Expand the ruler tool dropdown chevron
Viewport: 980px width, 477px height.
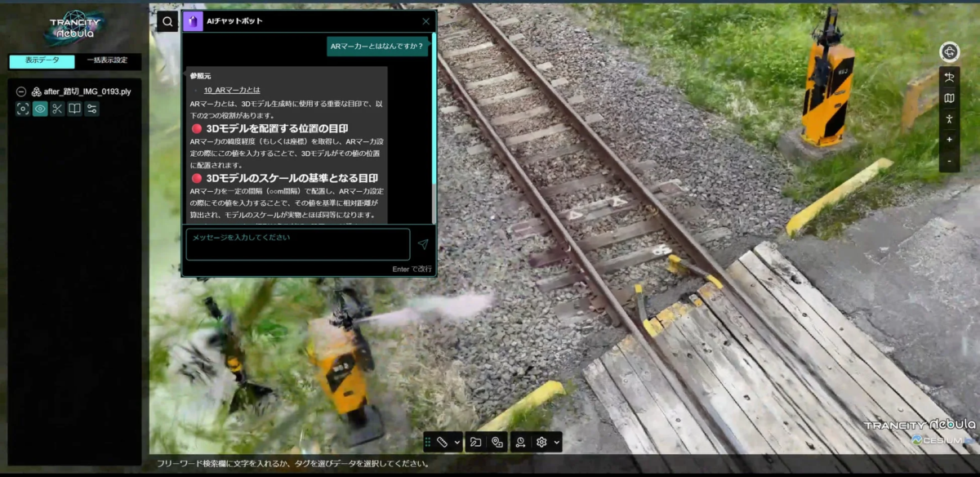pos(457,442)
